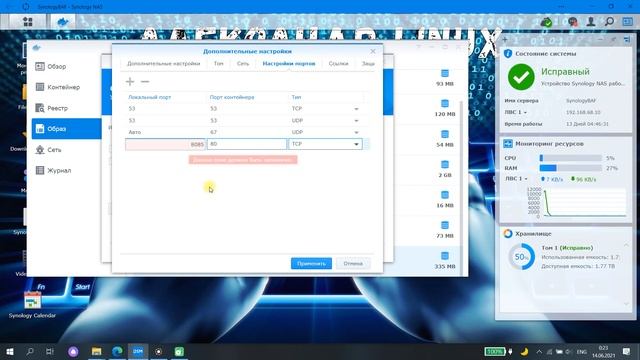Open DSM search magnifier icon
The width and height of the screenshot is (640, 360).
[609, 22]
